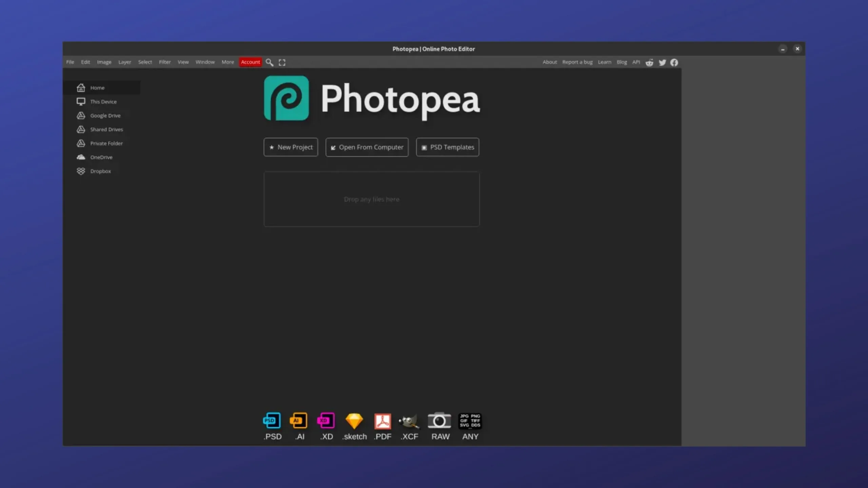The height and width of the screenshot is (488, 868).
Task: Click the ANY formats icon
Action: (470, 421)
